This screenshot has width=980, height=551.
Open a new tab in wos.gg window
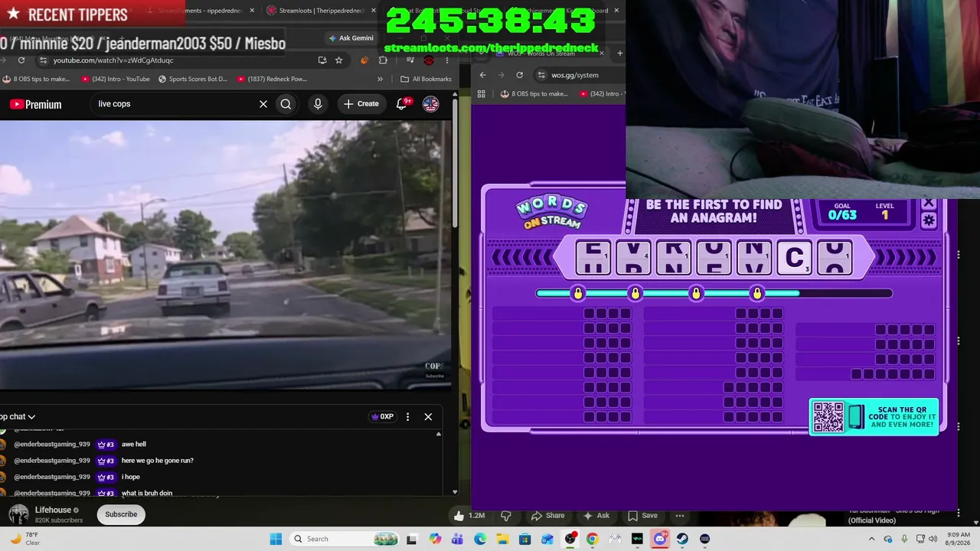click(619, 54)
